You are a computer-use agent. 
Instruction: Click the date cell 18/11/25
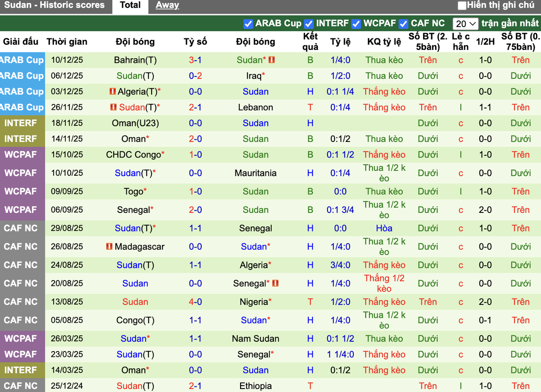67,123
